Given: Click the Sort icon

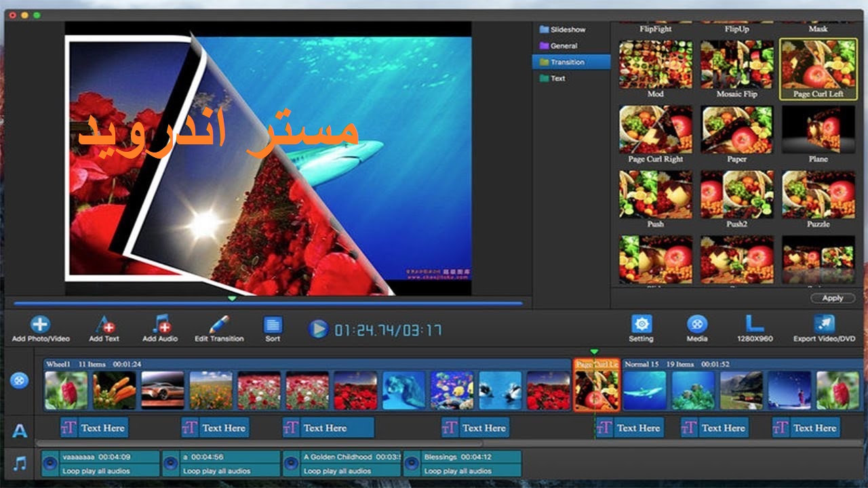Looking at the screenshot, I should click(273, 325).
